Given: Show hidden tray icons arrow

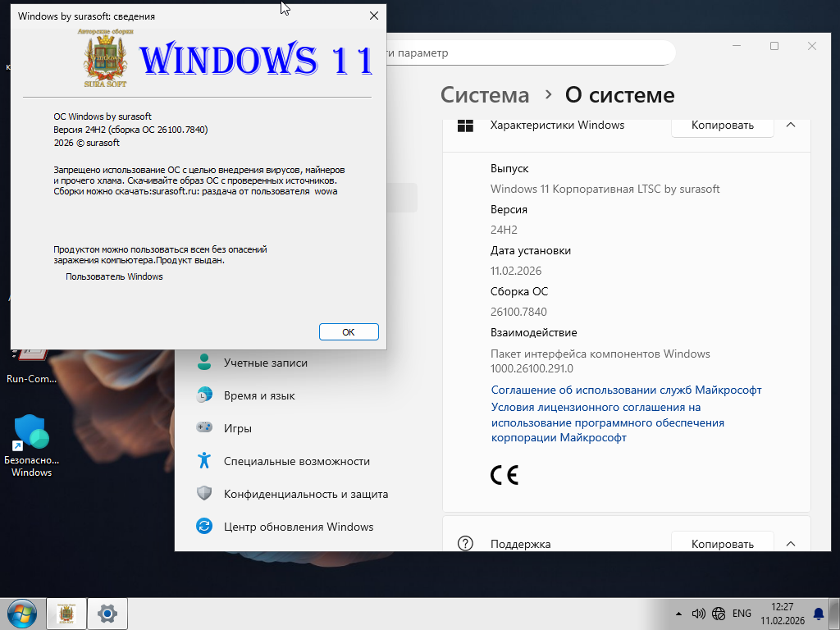Looking at the screenshot, I should point(678,614).
